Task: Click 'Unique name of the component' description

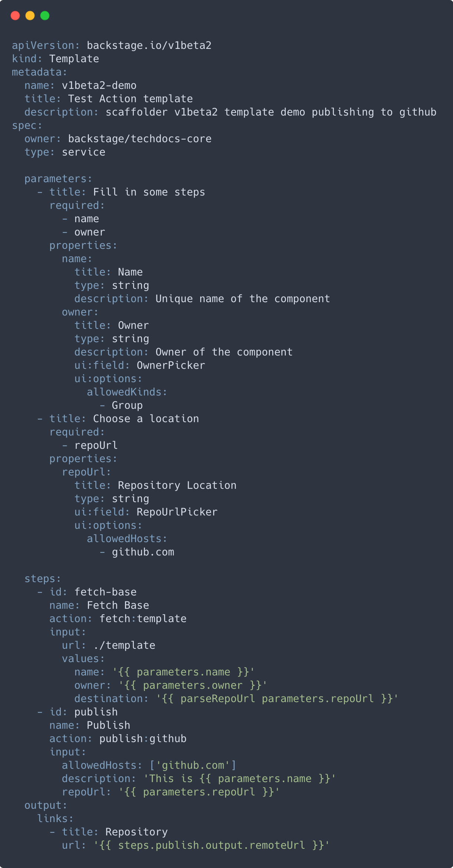Action: 242,299
